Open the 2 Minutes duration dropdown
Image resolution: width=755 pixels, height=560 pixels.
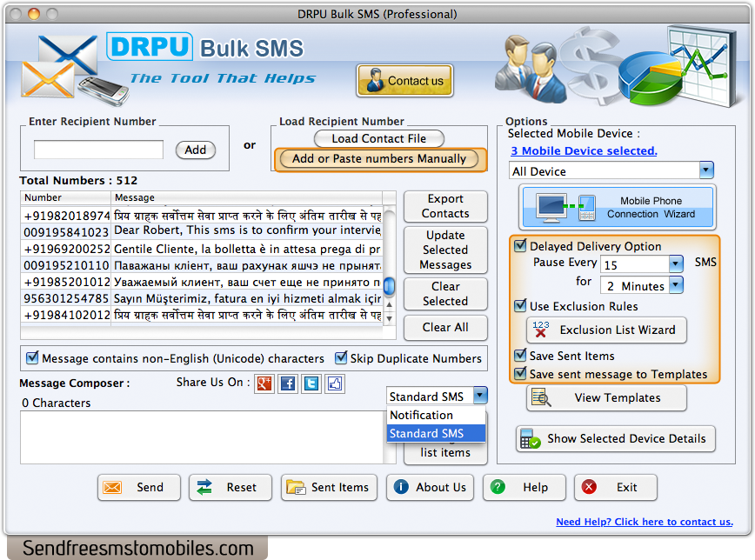tap(676, 284)
